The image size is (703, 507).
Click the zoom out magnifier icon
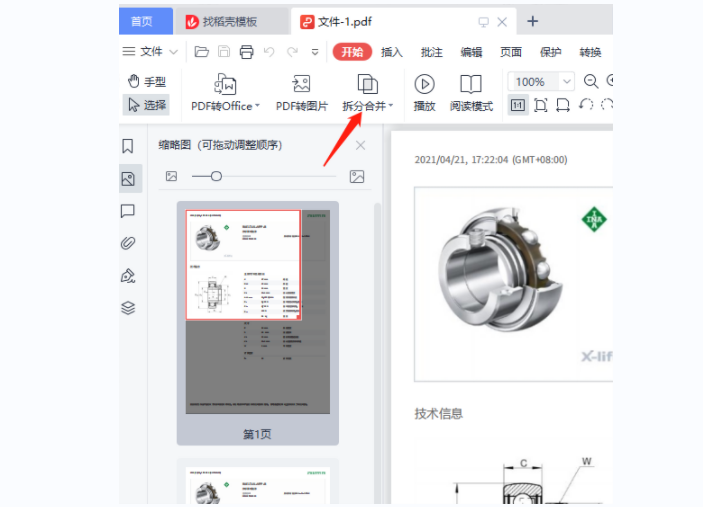pyautogui.click(x=591, y=81)
